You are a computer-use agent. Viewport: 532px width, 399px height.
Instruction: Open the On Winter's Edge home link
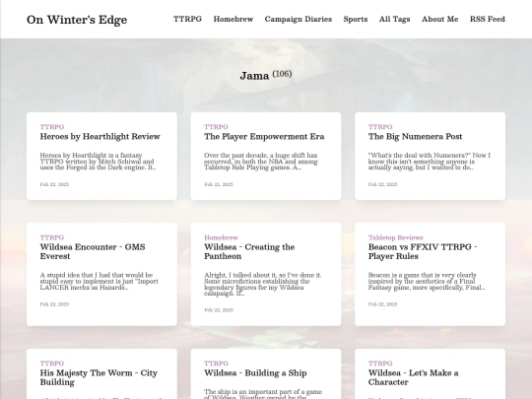(77, 20)
